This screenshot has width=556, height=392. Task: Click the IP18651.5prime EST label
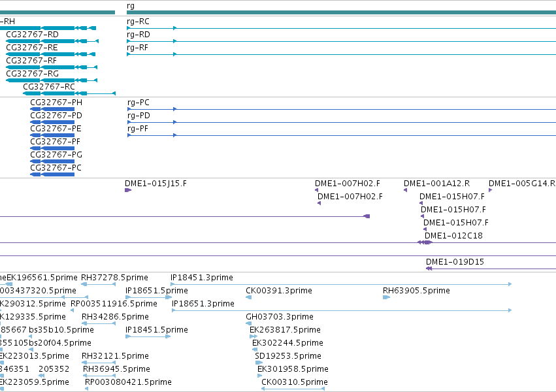click(x=157, y=291)
